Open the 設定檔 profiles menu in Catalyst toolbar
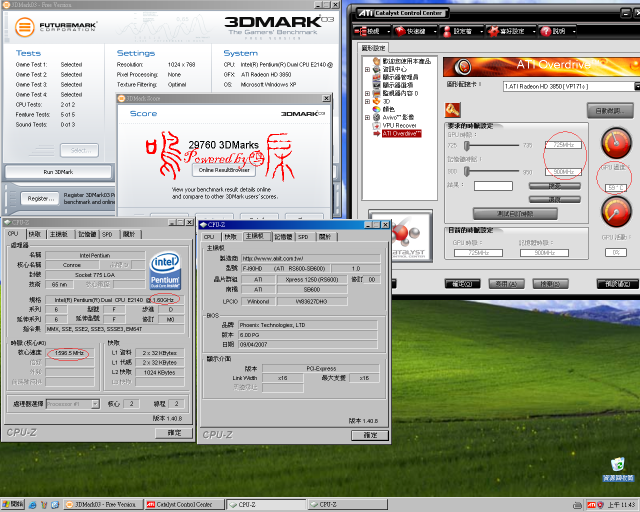Image resolution: width=640 pixels, height=512 pixels. [462, 31]
